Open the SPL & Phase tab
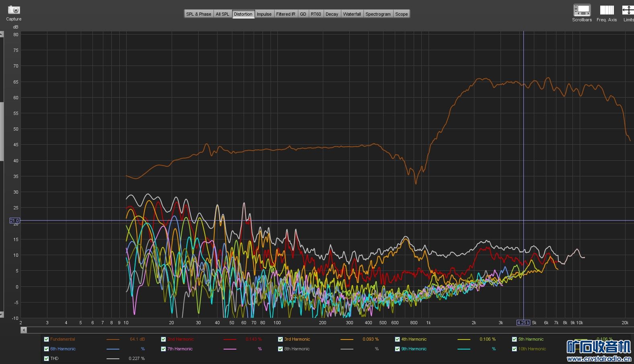This screenshot has width=634, height=364. coord(199,14)
